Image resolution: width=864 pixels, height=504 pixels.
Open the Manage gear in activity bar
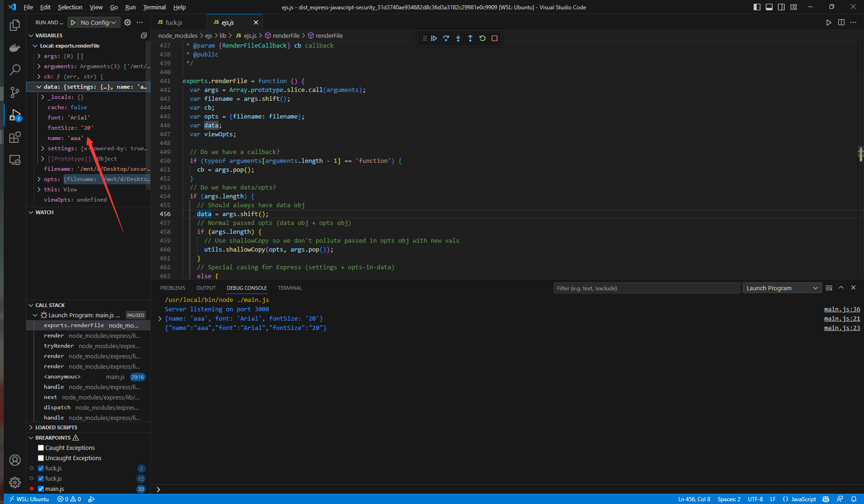click(15, 482)
